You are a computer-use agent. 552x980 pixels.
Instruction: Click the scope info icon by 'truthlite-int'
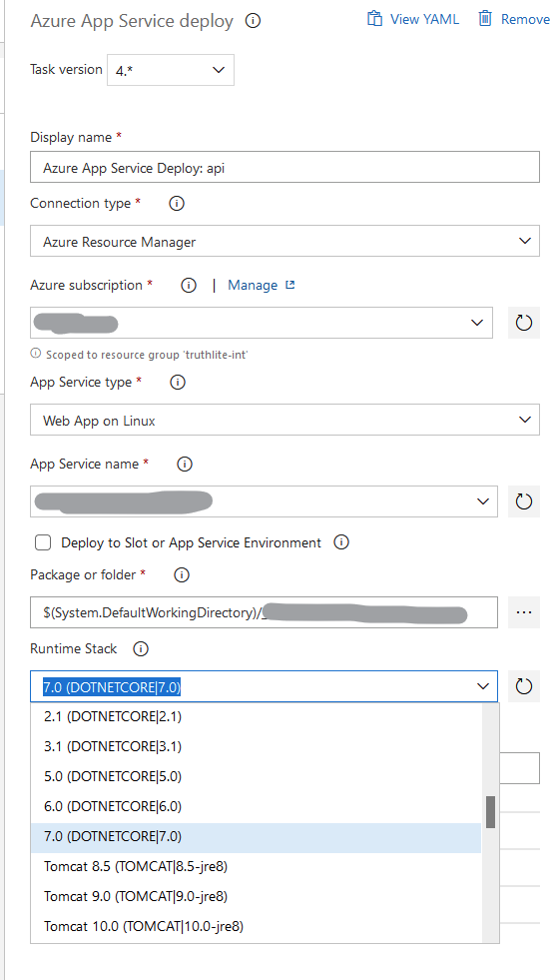(x=36, y=354)
